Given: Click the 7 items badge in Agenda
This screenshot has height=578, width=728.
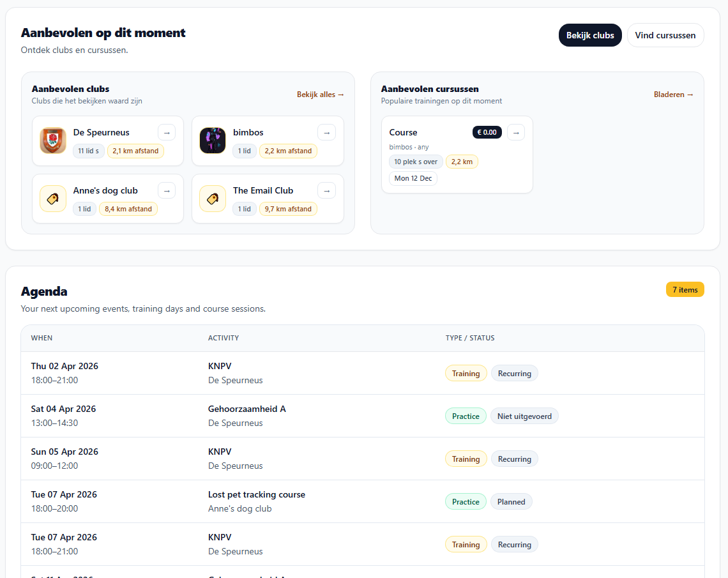Looking at the screenshot, I should click(x=685, y=289).
